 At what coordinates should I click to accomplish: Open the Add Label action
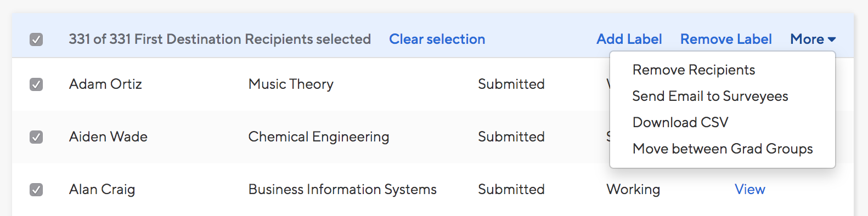(629, 39)
